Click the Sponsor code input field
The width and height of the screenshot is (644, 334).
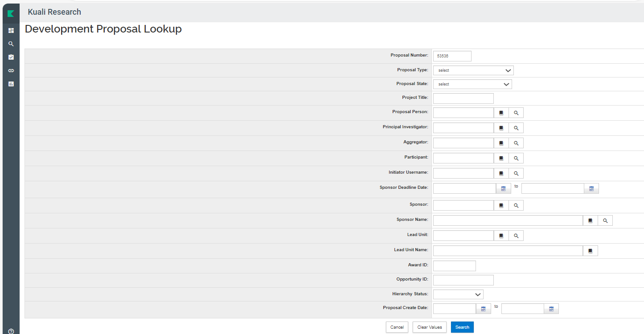tap(464, 206)
